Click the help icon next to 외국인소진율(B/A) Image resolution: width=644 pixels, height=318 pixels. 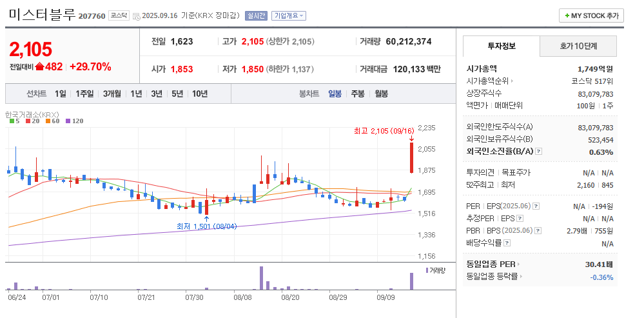tap(539, 152)
